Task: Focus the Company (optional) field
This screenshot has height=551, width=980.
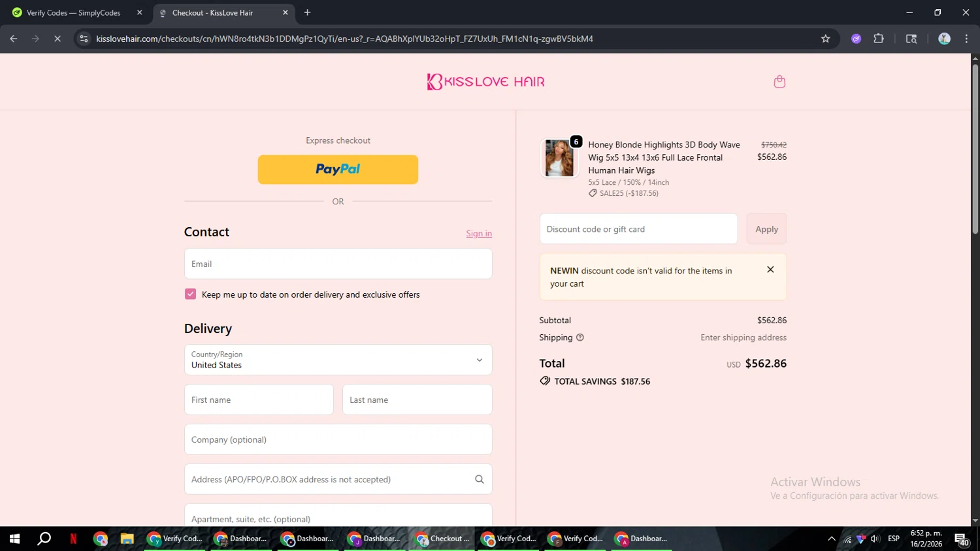Action: (x=338, y=439)
